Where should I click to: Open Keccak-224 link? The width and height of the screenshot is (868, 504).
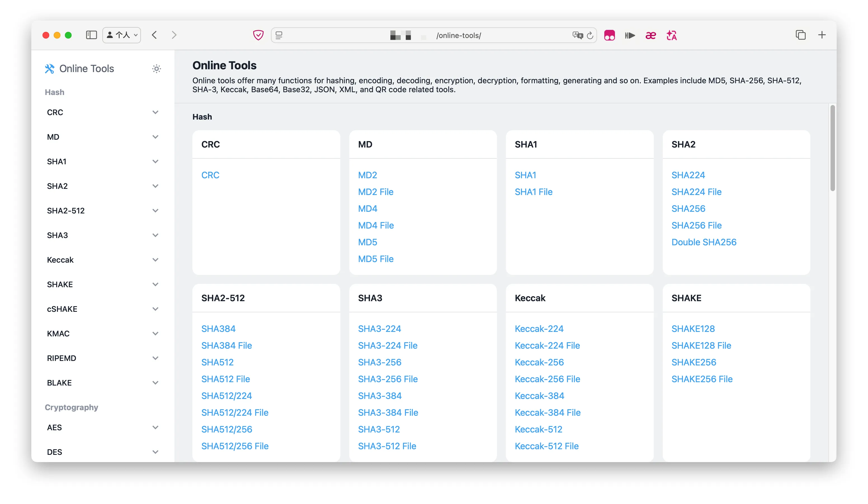pyautogui.click(x=539, y=329)
